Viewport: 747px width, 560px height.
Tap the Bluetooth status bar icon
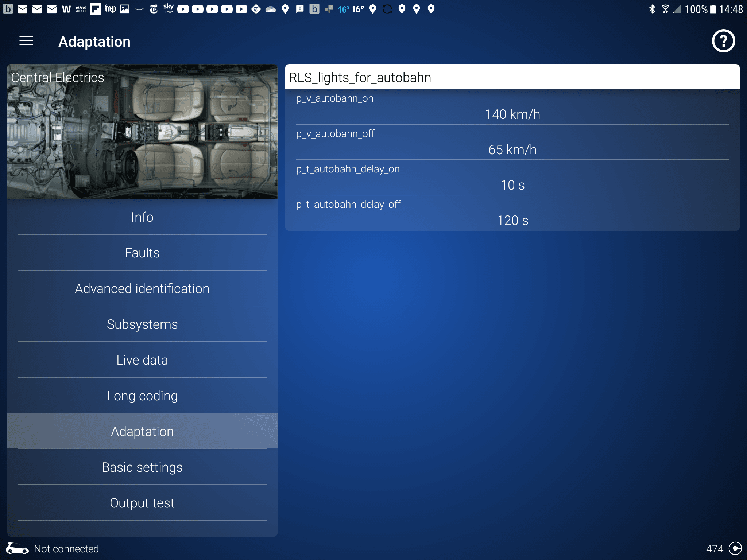coord(652,9)
